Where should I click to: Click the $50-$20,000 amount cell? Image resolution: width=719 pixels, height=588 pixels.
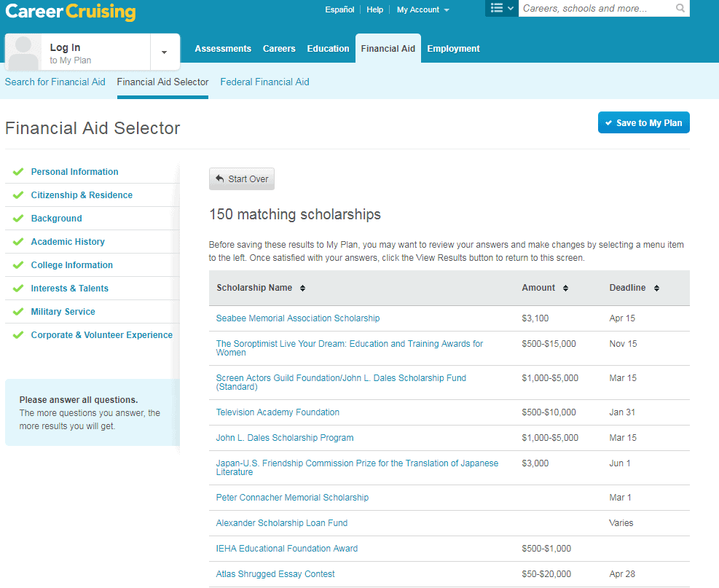pyautogui.click(x=546, y=574)
